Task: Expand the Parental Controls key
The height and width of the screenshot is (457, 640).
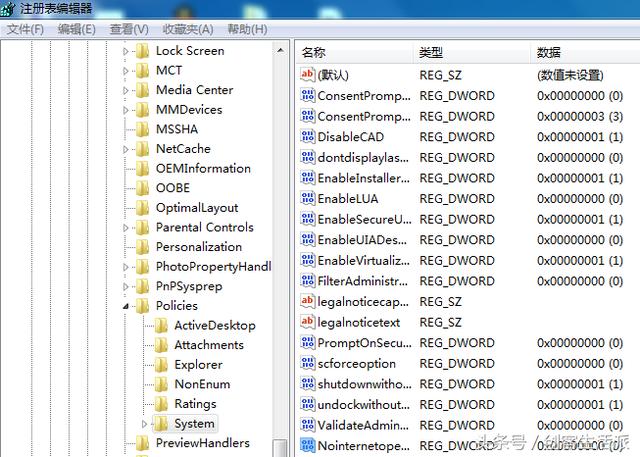Action: (x=125, y=228)
